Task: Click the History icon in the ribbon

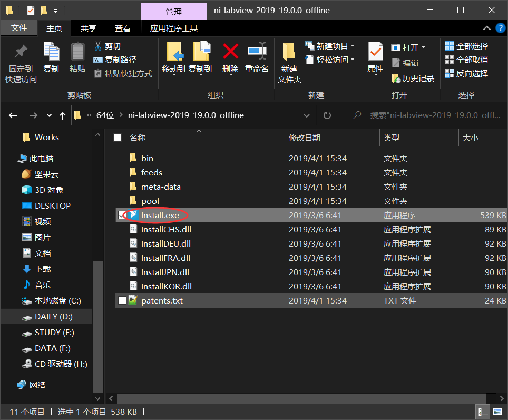Action: click(x=396, y=78)
